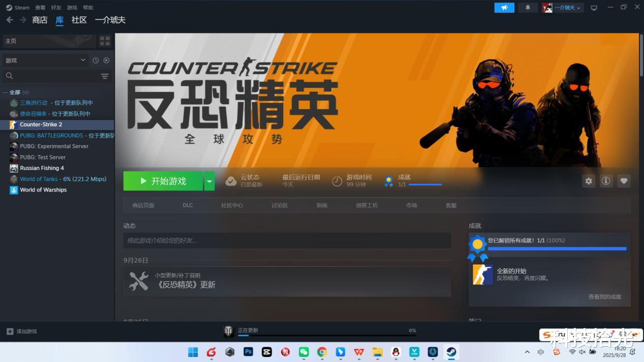The width and height of the screenshot is (644, 362).
Task: Open File Explorer from the taskbar
Action: pos(377,352)
